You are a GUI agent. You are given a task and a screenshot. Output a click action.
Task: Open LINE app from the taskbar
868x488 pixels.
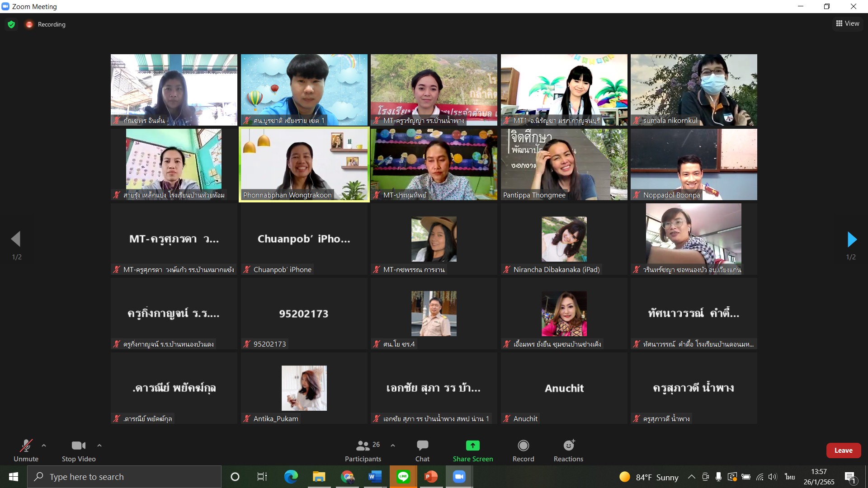pos(403,477)
